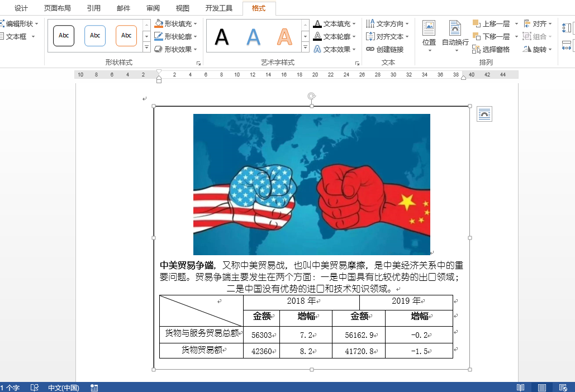Open the 文字方向 text direction menu
The width and height of the screenshot is (575, 392).
click(x=387, y=24)
